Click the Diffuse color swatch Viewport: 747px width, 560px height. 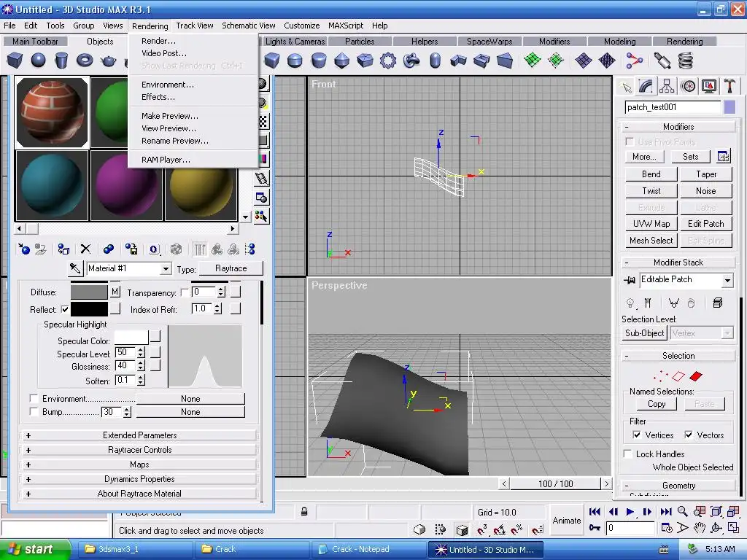(89, 292)
